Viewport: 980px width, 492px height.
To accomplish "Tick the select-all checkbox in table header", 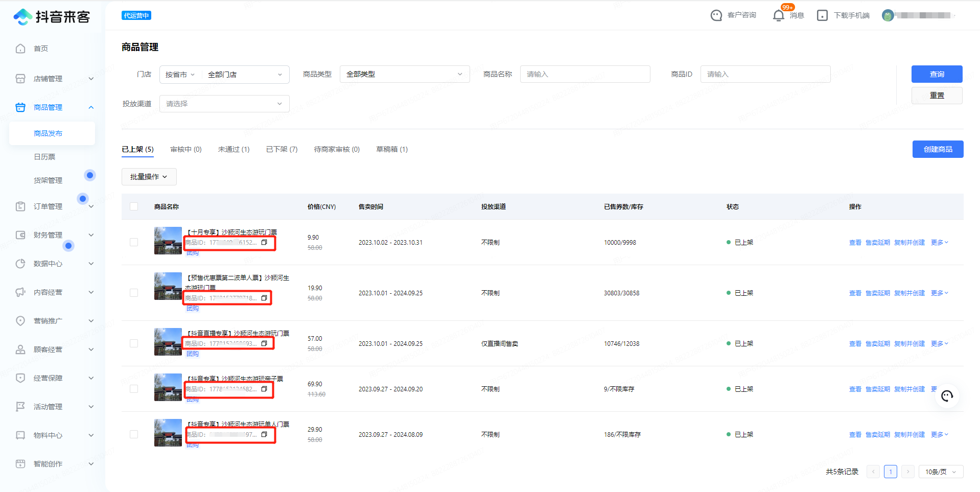I will [x=134, y=206].
